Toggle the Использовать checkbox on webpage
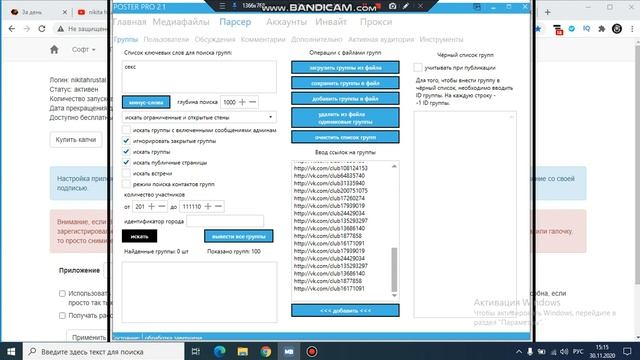The width and height of the screenshot is (640, 360). point(62,293)
